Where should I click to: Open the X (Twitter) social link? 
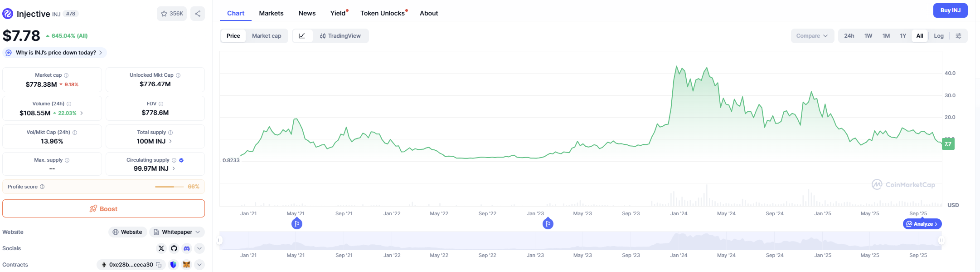pos(161,248)
